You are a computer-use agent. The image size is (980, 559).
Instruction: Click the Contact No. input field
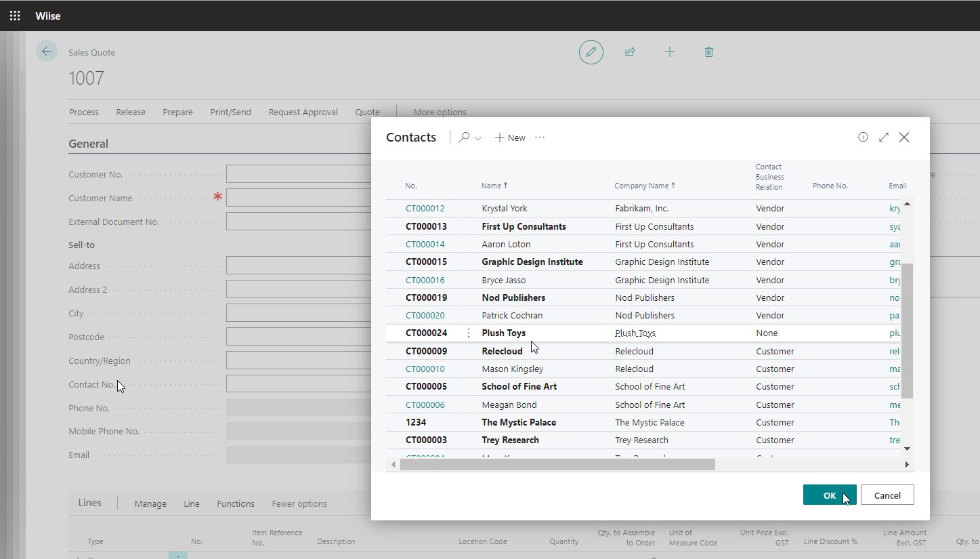(299, 384)
